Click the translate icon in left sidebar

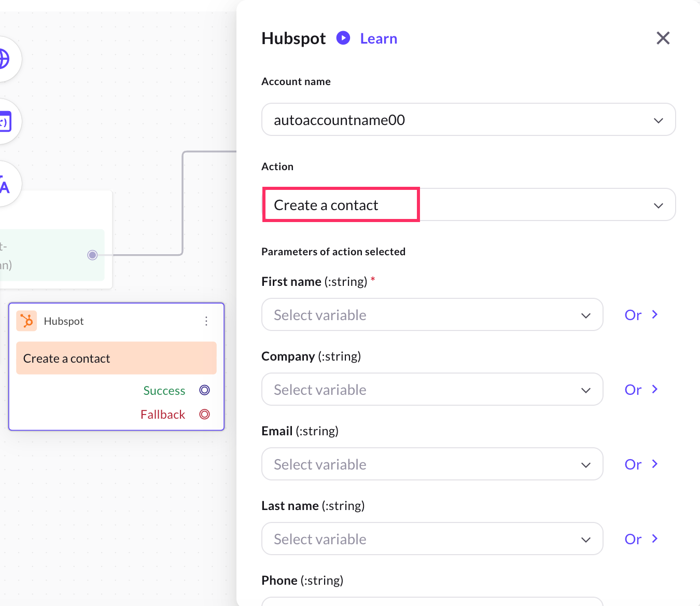(x=4, y=184)
